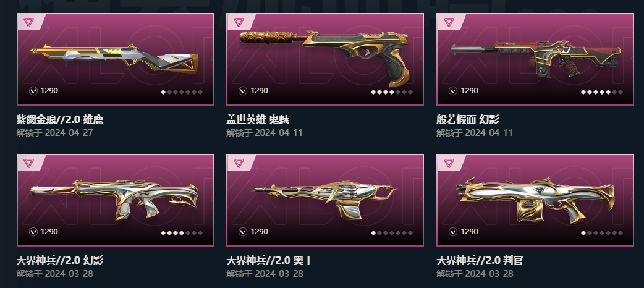Click the 天界神兵//2.0 判官 title text
This screenshot has width=644, height=288.
(480, 260)
